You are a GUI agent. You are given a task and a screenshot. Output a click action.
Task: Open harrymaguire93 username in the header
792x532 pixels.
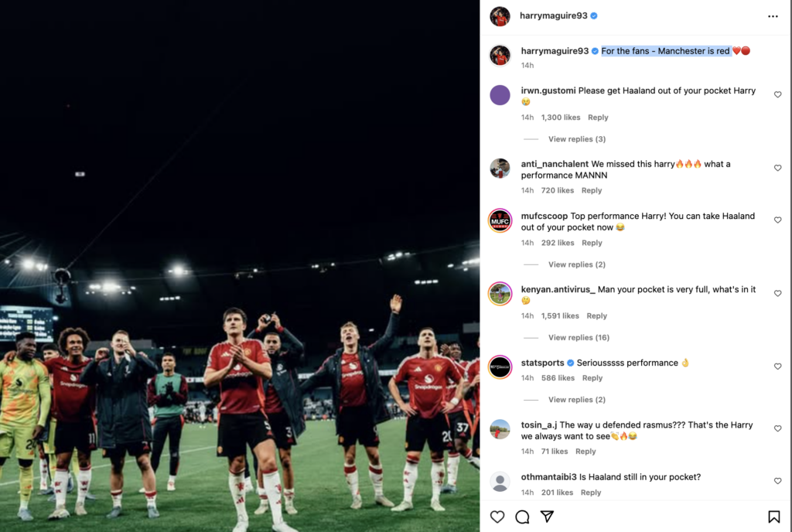tap(554, 15)
